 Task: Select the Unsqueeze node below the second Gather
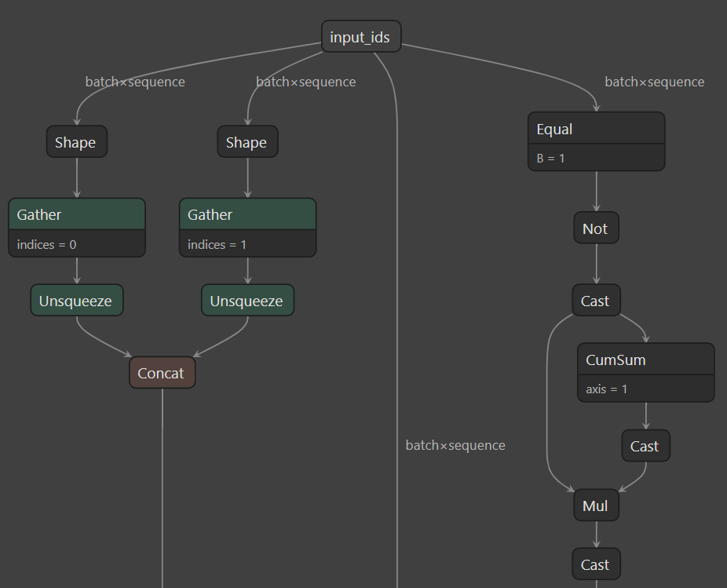[x=247, y=300]
